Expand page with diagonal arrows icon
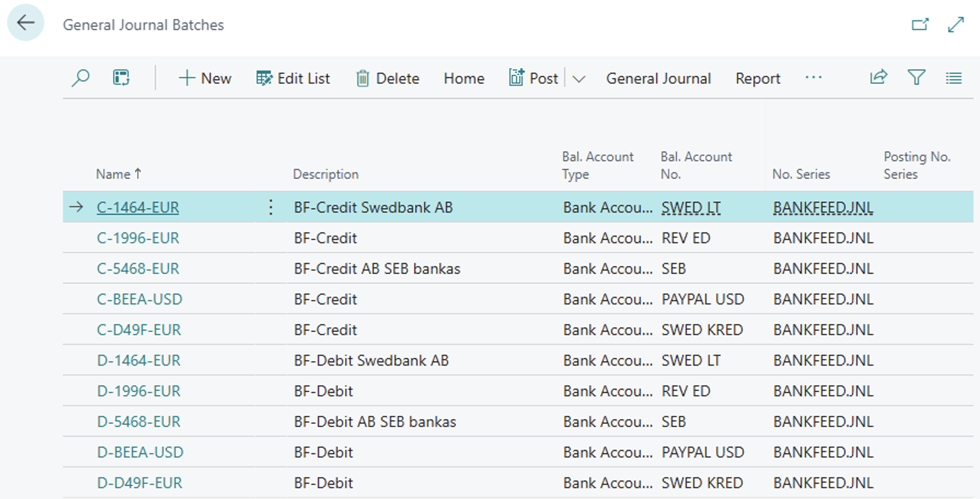This screenshot has width=980, height=499. tap(956, 25)
